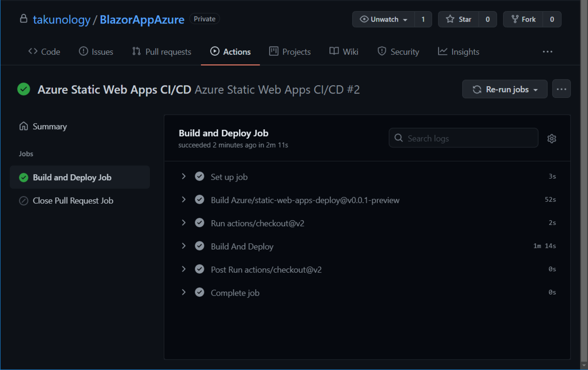Image resolution: width=588 pixels, height=370 pixels.
Task: Open the Re-run jobs dropdown
Action: tap(505, 89)
